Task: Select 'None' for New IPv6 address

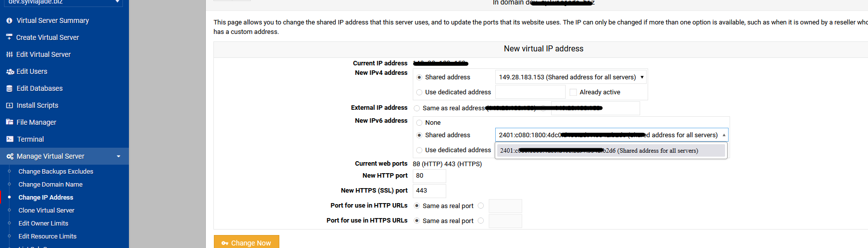Action: pos(419,123)
